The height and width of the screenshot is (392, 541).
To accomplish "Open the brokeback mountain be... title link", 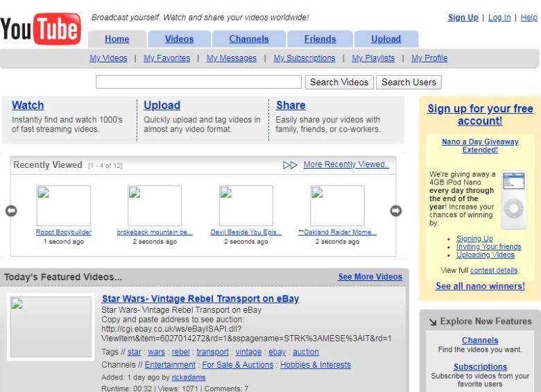I will [x=155, y=232].
